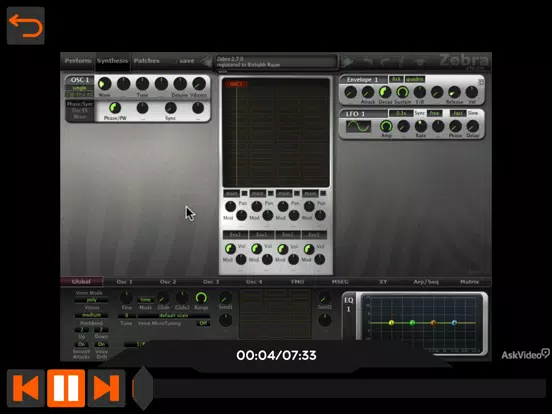Open the XY lower tab
Screen dimensions: 552x414
point(383,282)
